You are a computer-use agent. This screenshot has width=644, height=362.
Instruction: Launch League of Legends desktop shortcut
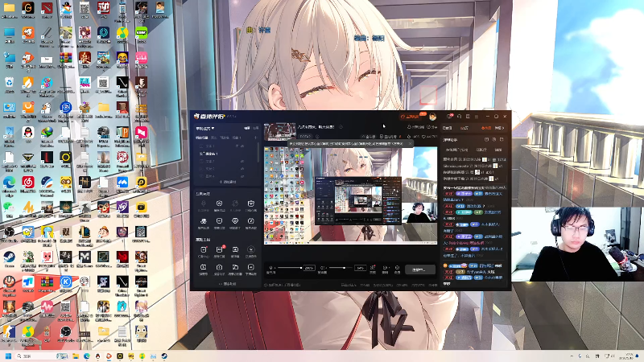point(85,232)
